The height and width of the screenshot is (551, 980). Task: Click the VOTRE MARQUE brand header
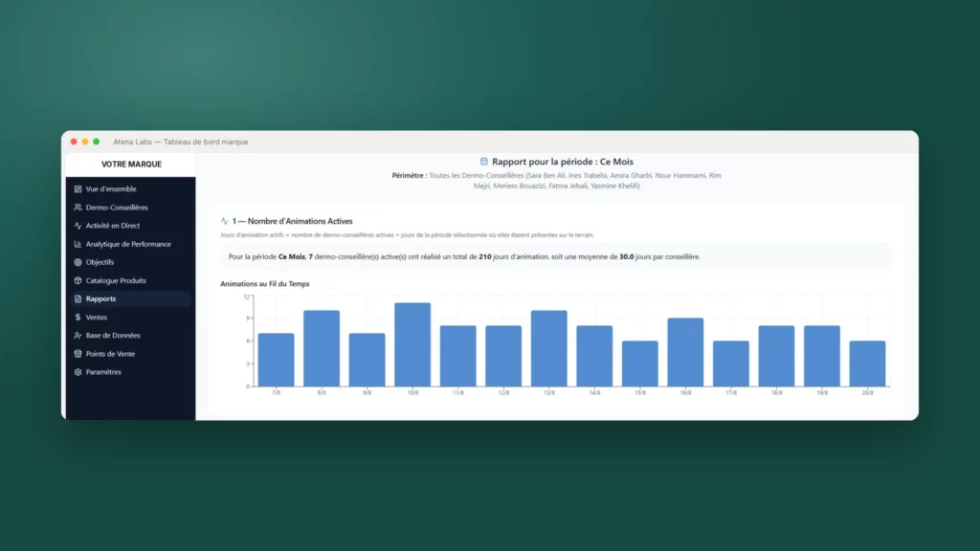pos(131,165)
